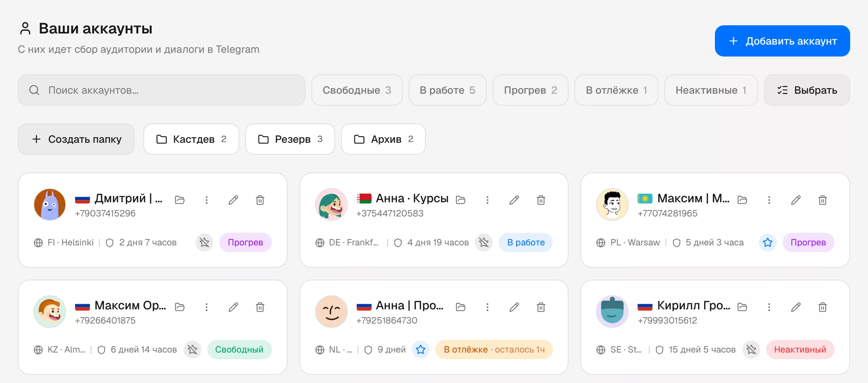
Task: Filter by В отлёжке accounts
Action: (616, 90)
